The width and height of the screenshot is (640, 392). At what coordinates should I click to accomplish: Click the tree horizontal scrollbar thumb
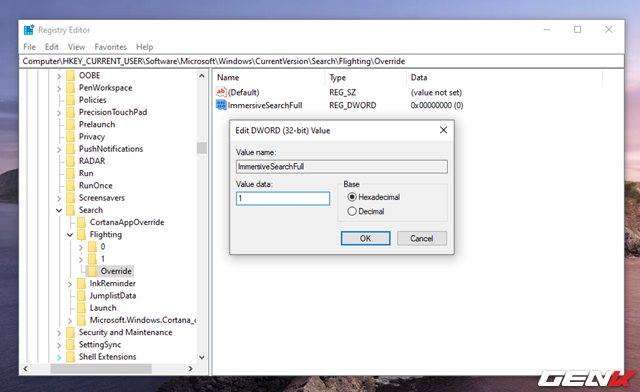point(101,368)
